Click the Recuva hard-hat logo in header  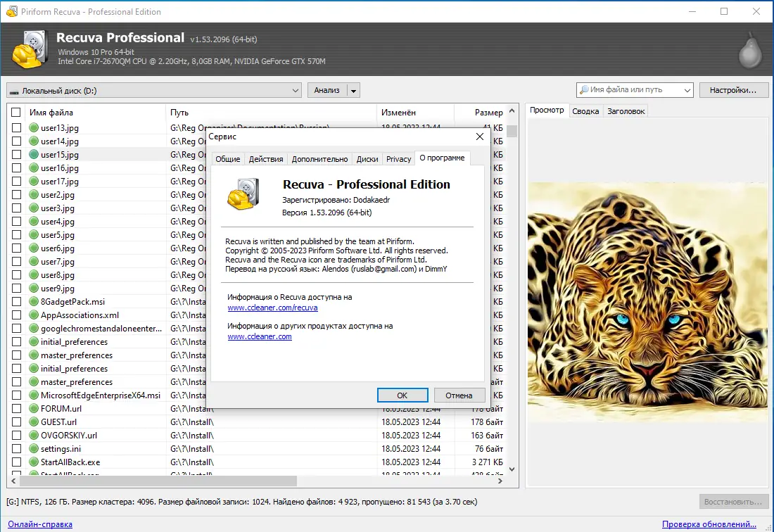pyautogui.click(x=30, y=49)
